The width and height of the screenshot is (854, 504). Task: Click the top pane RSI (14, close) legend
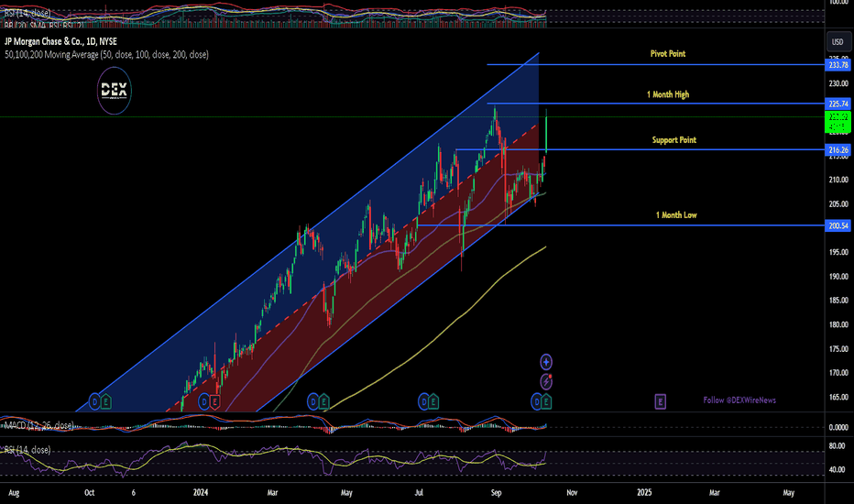(27, 12)
